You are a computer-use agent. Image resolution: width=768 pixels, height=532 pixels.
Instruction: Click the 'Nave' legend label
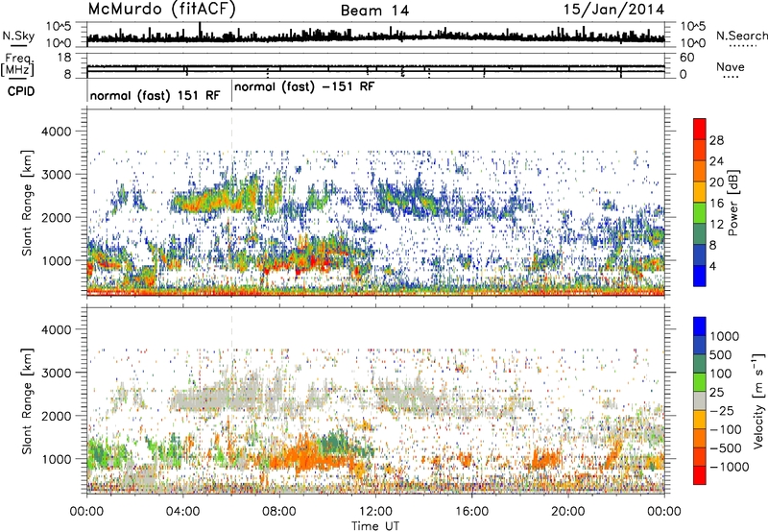click(x=731, y=67)
